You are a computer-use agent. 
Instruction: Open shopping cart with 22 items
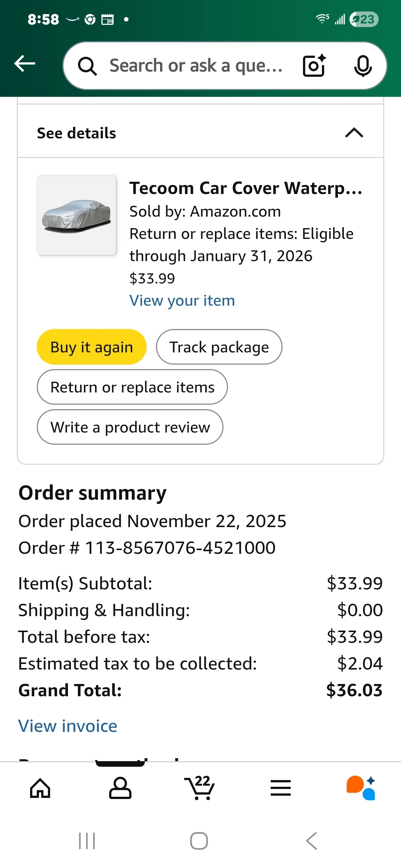pyautogui.click(x=200, y=787)
